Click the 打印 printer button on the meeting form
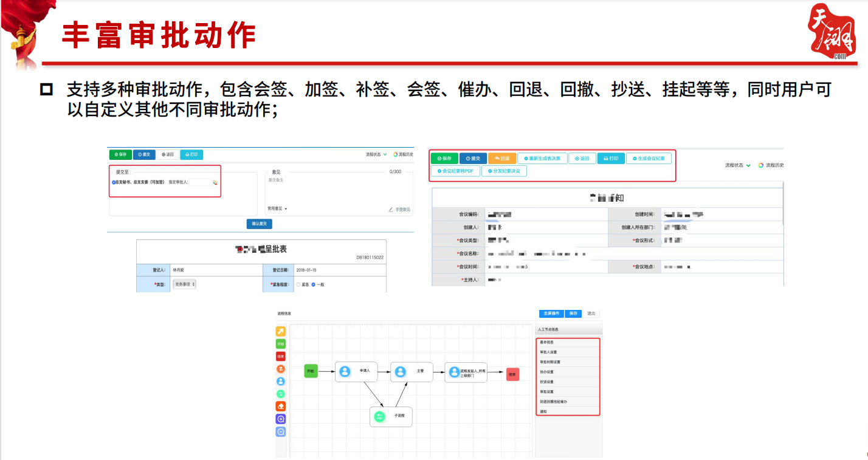This screenshot has height=460, width=868. [x=610, y=158]
